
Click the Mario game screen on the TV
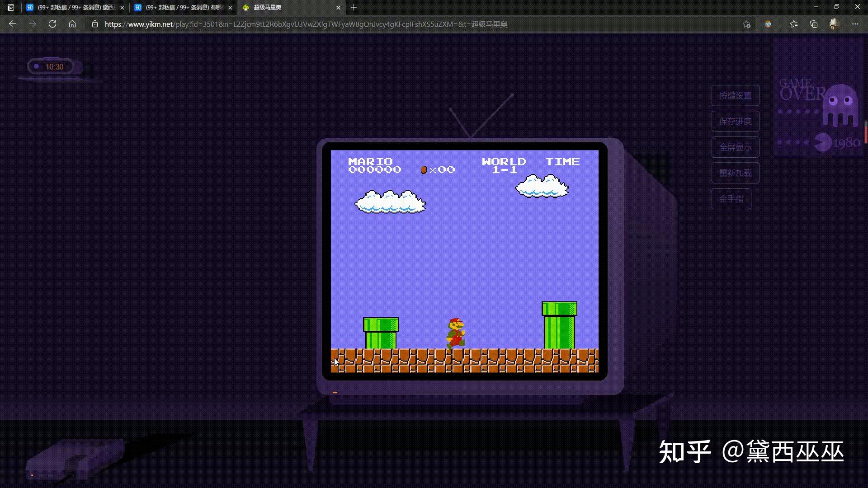pyautogui.click(x=464, y=262)
